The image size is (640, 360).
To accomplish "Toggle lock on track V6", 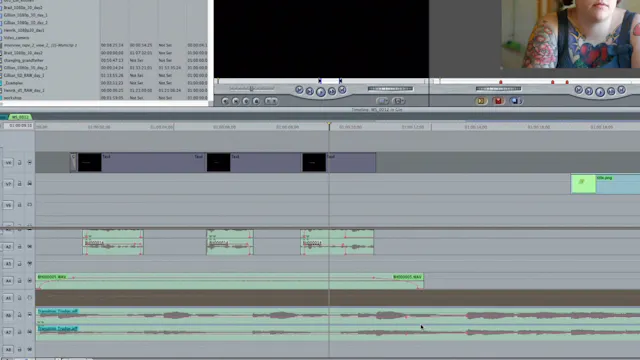I will point(19,205).
